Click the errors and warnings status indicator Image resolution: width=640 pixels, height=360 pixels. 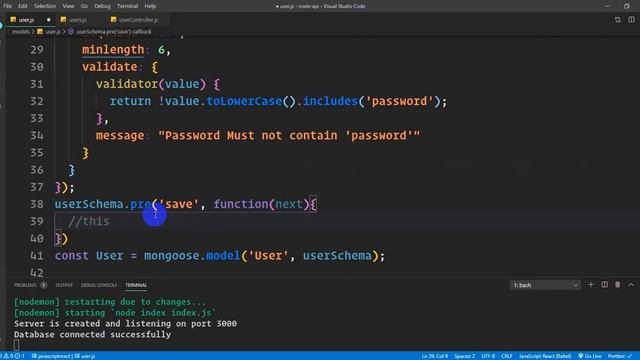(x=13, y=356)
